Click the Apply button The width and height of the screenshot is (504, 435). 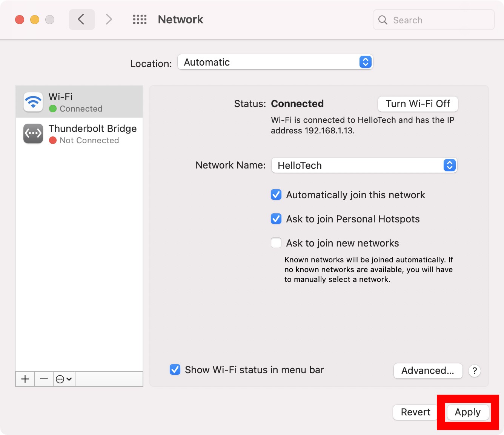(468, 412)
